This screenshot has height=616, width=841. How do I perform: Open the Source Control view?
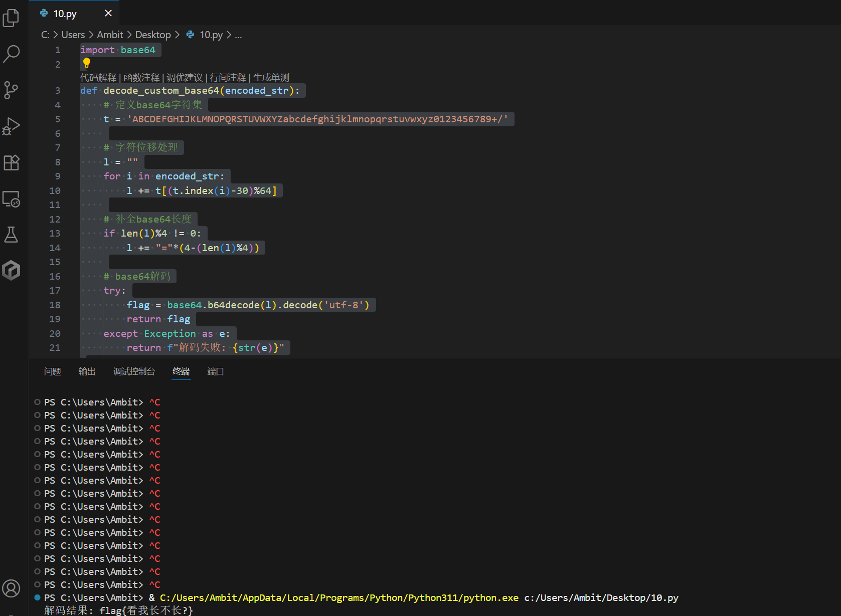(11, 90)
